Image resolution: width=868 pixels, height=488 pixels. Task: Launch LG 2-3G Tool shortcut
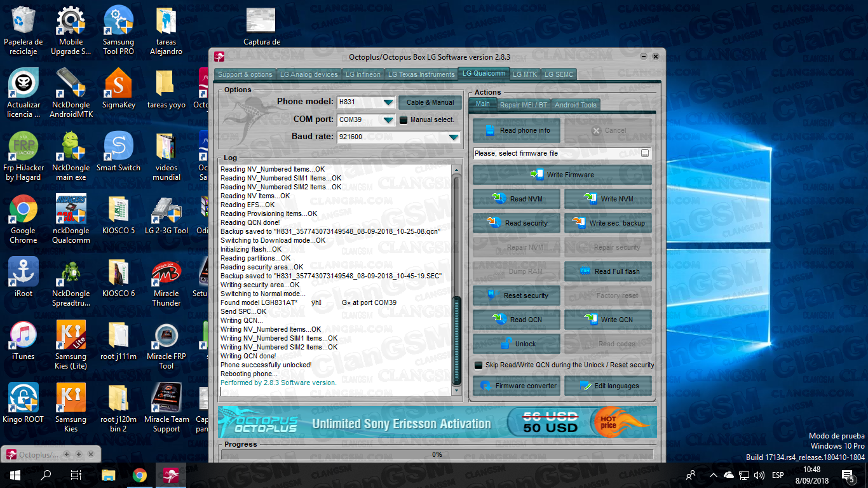coord(166,215)
